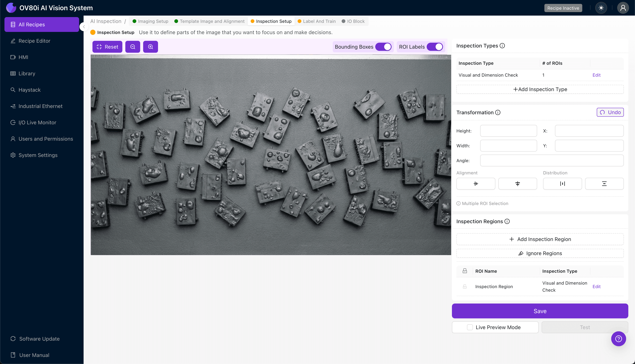635x364 pixels.
Task: Click the zoom out magnifier icon
Action: [133, 47]
